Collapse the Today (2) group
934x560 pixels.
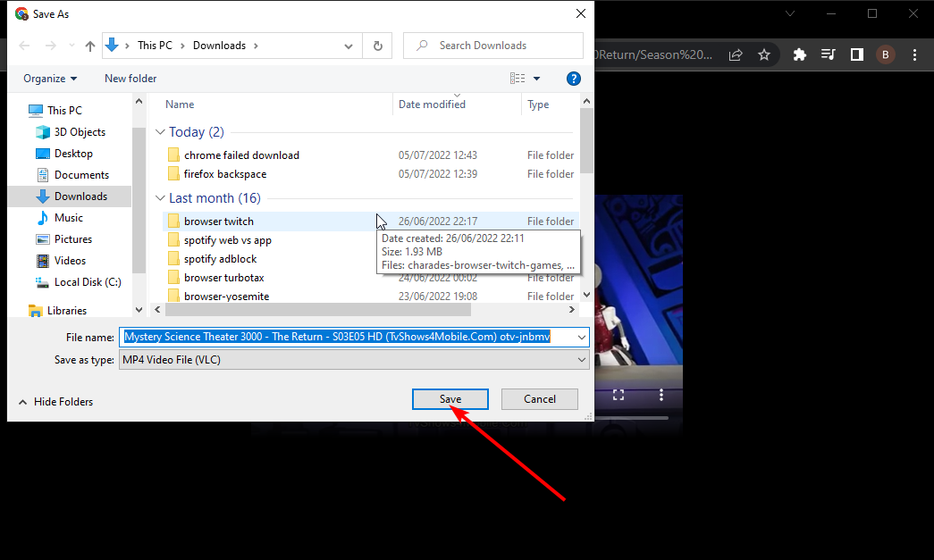pos(160,132)
